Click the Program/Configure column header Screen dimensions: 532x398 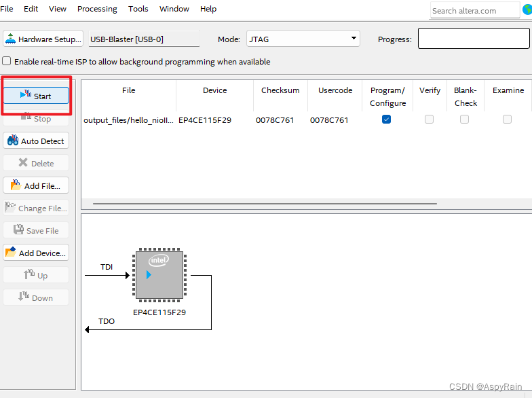coord(387,96)
